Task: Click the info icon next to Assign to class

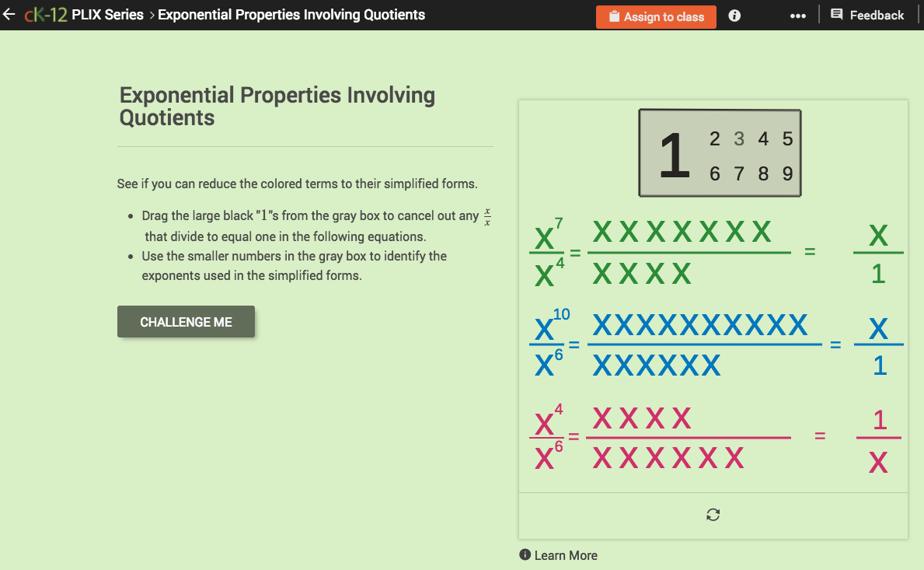Action: pyautogui.click(x=734, y=16)
